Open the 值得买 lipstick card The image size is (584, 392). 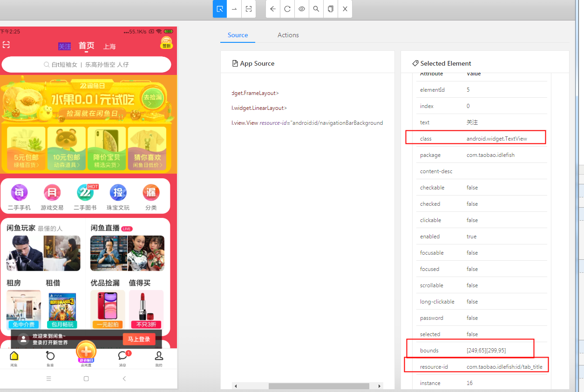[x=147, y=309]
